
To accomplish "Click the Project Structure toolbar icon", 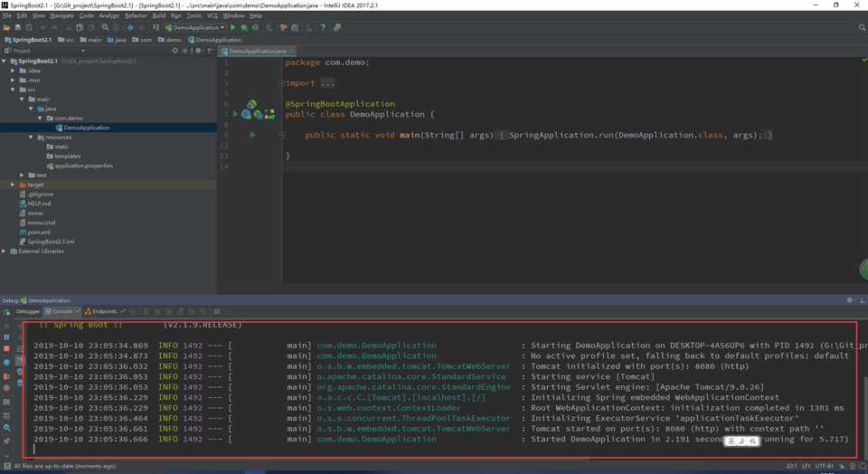I will tap(295, 27).
